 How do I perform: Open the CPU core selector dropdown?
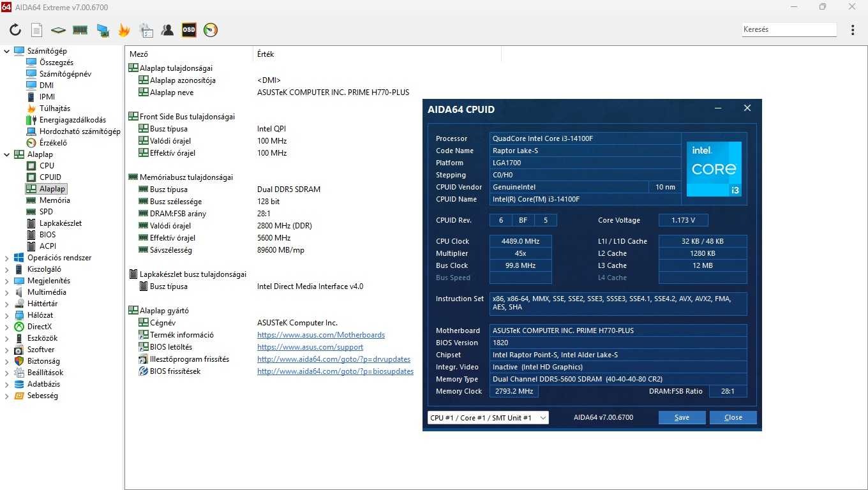click(488, 418)
